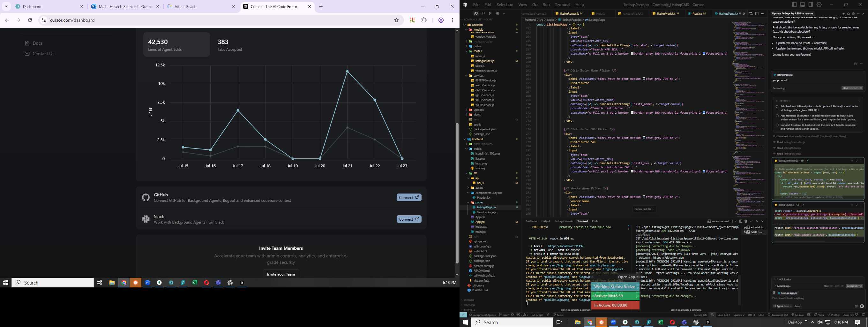Reload the cursor.com dashboard page
Screen dimensions: 868x327
coord(30,20)
